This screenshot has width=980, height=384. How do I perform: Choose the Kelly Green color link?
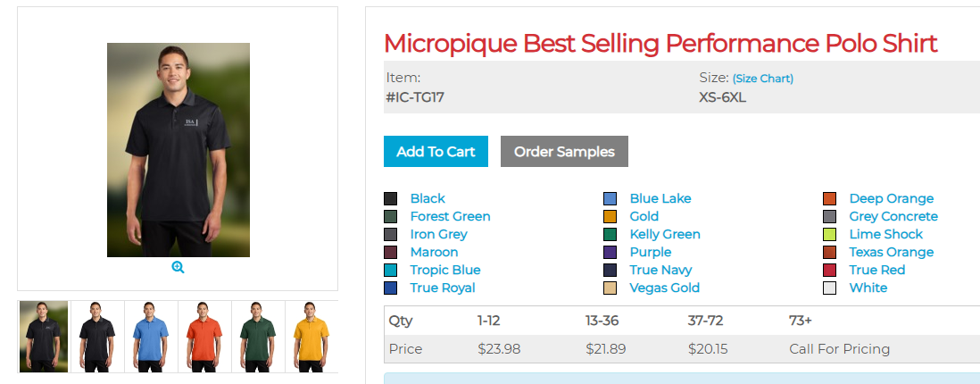[x=665, y=234]
